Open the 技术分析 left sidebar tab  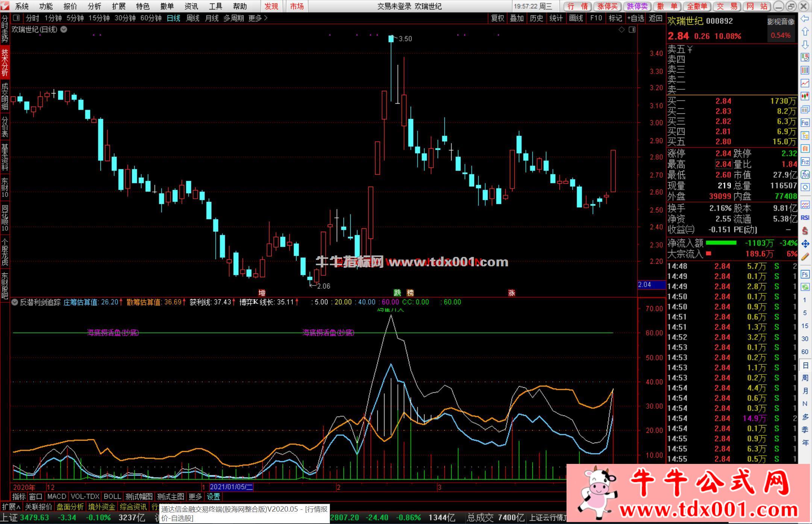click(5, 63)
